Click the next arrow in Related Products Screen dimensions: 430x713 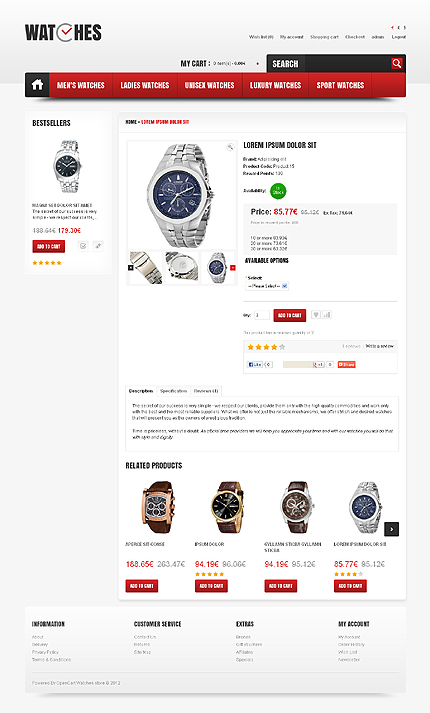point(391,529)
